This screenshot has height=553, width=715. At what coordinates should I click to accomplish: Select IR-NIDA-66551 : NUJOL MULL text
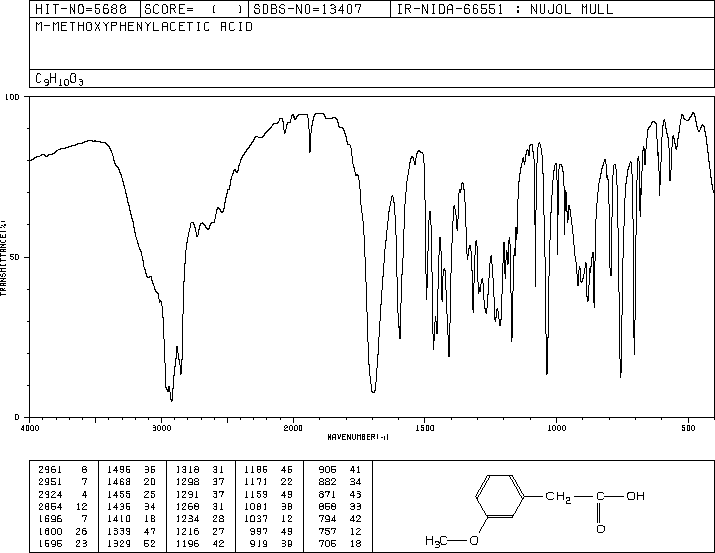pyautogui.click(x=505, y=9)
